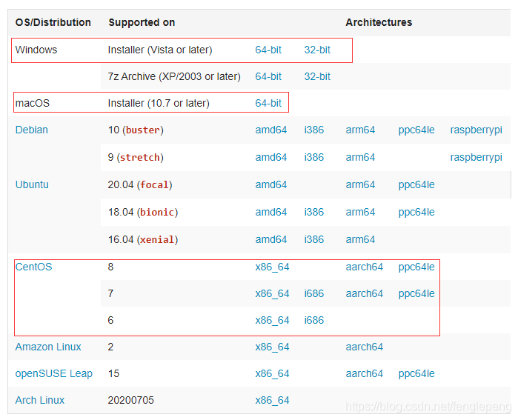This screenshot has width=518, height=420.
Task: Select openSUSE Leap 15 x86_64
Action: tap(272, 374)
